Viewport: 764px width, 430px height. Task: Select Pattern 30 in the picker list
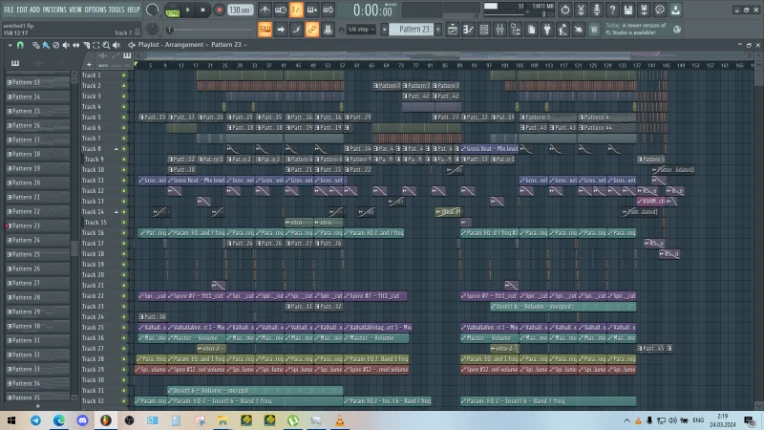pos(37,326)
